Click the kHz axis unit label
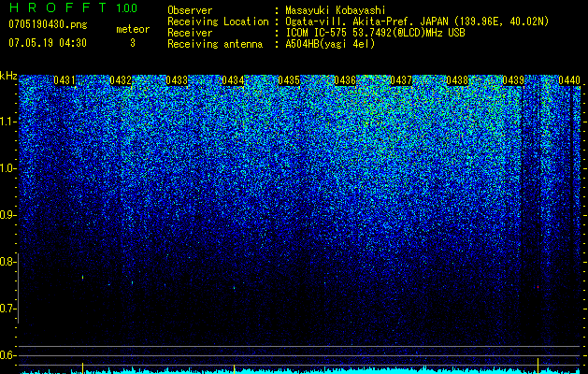Viewport: 588px width, 374px height. point(8,76)
